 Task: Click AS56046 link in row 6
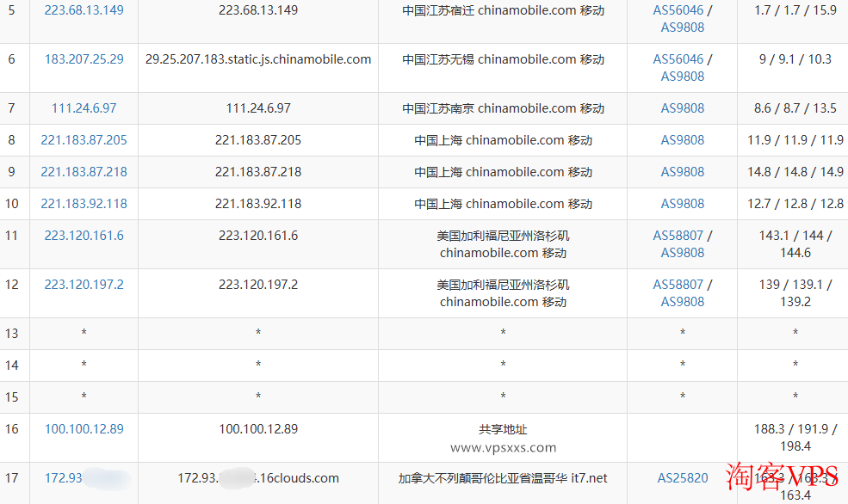(678, 59)
